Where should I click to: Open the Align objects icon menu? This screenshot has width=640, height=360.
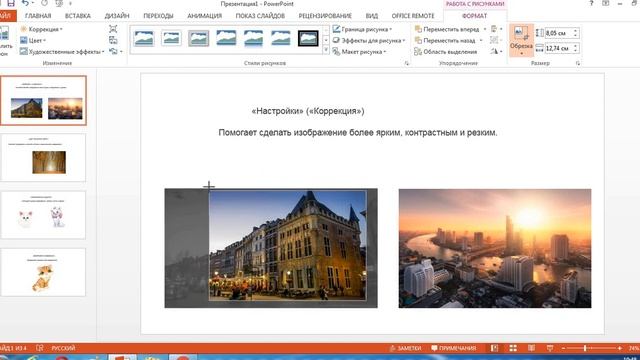(496, 29)
